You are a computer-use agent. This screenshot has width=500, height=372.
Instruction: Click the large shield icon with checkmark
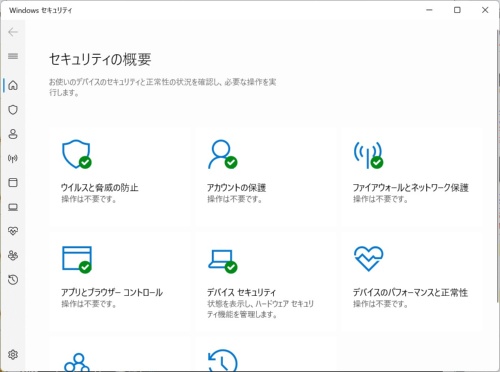[x=77, y=154]
